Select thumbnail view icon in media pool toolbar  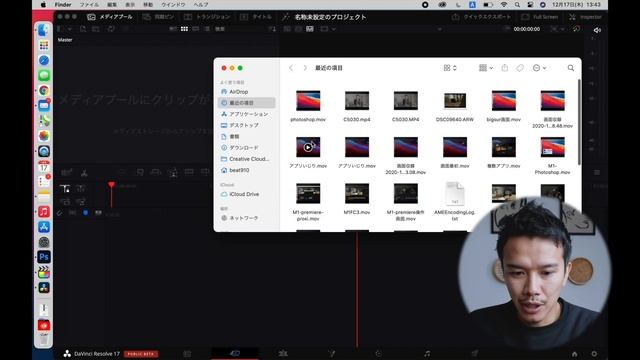coord(184,29)
